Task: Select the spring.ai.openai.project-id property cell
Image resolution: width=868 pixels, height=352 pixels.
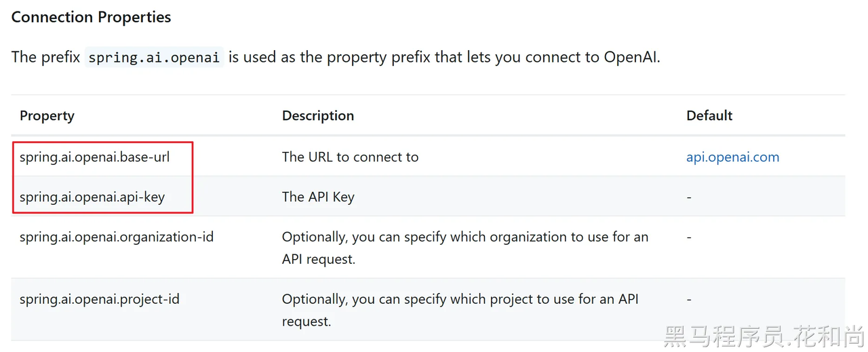Action: point(100,298)
